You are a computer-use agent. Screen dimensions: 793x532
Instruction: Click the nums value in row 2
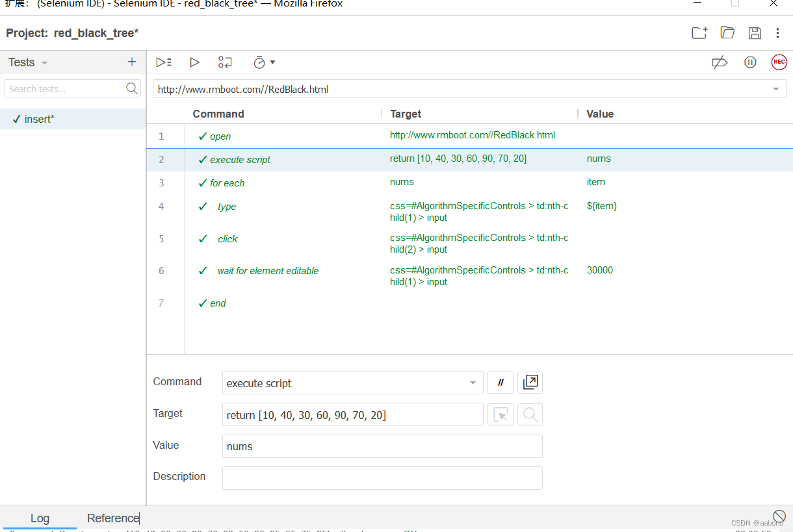(599, 158)
